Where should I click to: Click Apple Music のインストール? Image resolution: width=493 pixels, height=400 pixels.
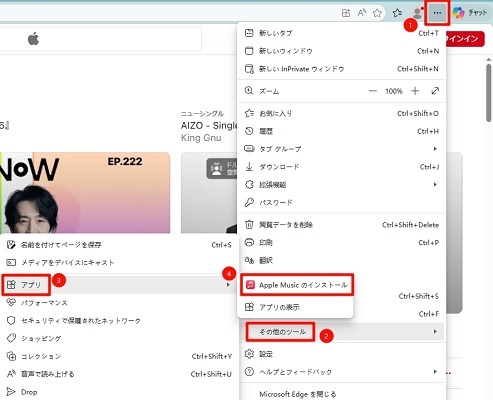(x=296, y=285)
